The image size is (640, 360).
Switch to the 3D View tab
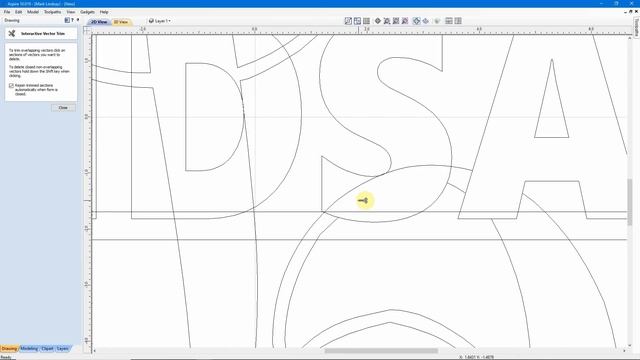coord(121,22)
